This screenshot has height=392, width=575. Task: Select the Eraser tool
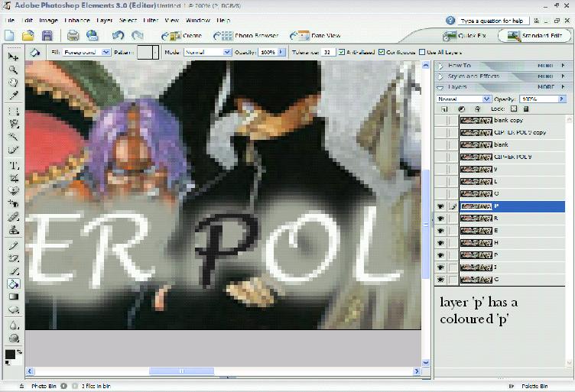click(x=14, y=258)
